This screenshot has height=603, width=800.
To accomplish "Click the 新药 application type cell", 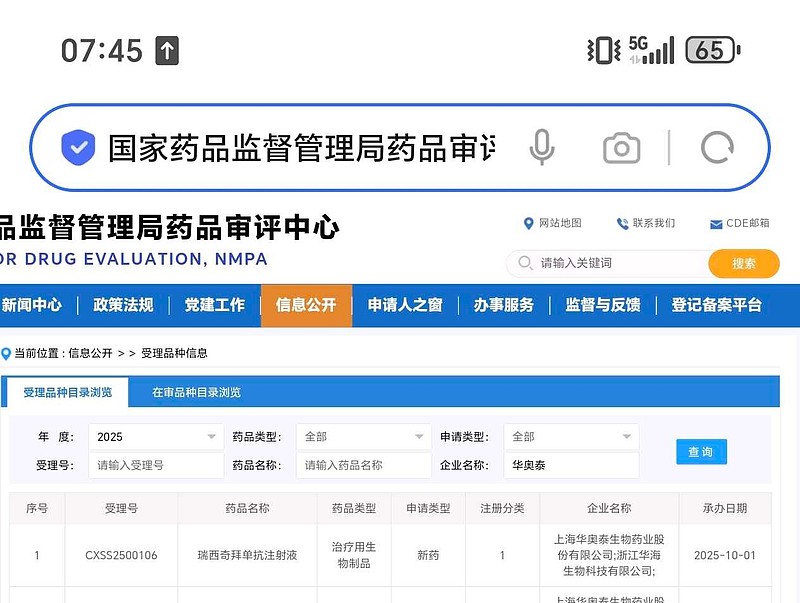I will (x=428, y=555).
